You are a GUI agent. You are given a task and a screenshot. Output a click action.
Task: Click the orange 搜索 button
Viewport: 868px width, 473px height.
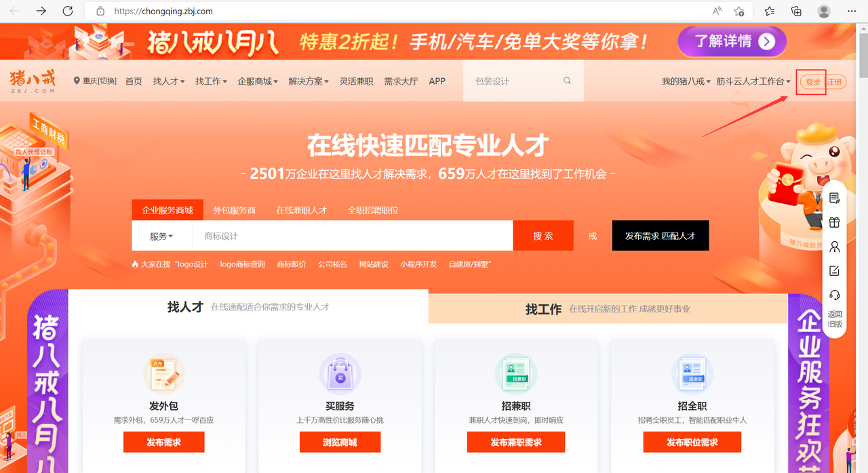pos(543,236)
